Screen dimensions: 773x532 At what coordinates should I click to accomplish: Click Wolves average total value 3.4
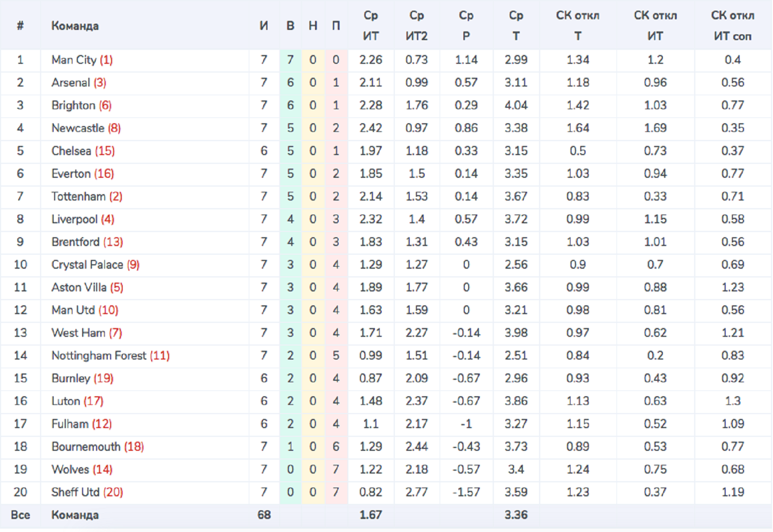516,469
